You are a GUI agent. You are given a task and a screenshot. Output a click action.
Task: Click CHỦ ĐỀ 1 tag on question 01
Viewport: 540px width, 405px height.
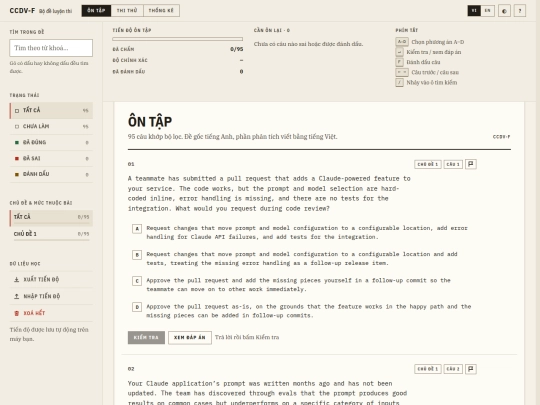click(x=428, y=164)
